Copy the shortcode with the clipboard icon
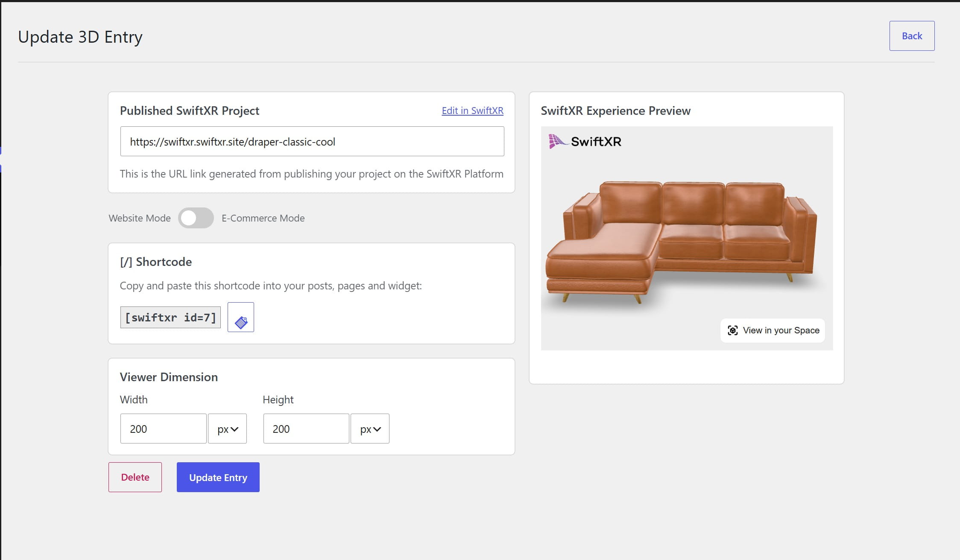 coord(240,317)
